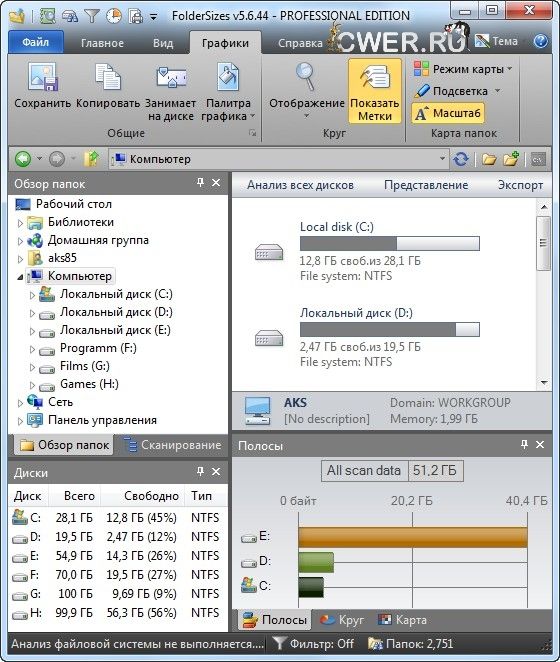Click the green Back navigation arrow
560x662 pixels.
[x=23, y=159]
